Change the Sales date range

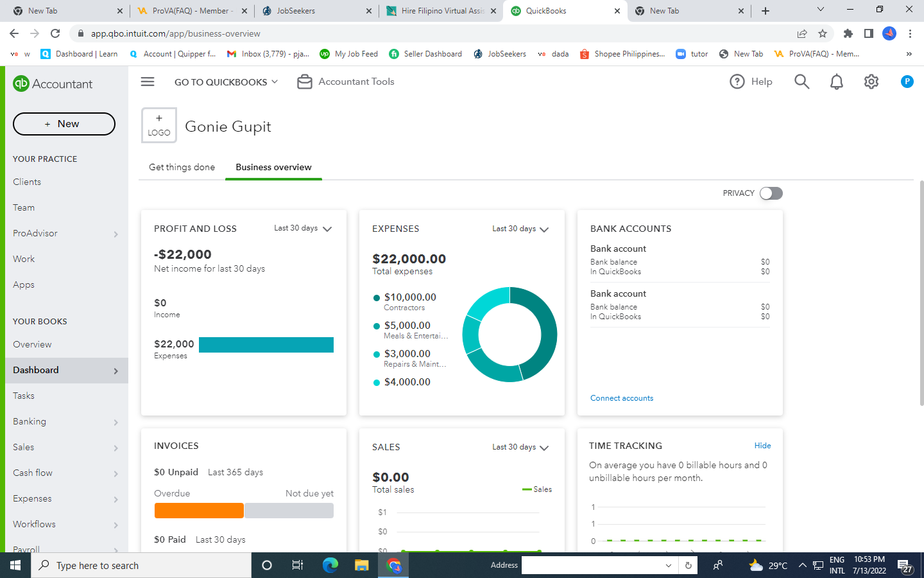[520, 447]
